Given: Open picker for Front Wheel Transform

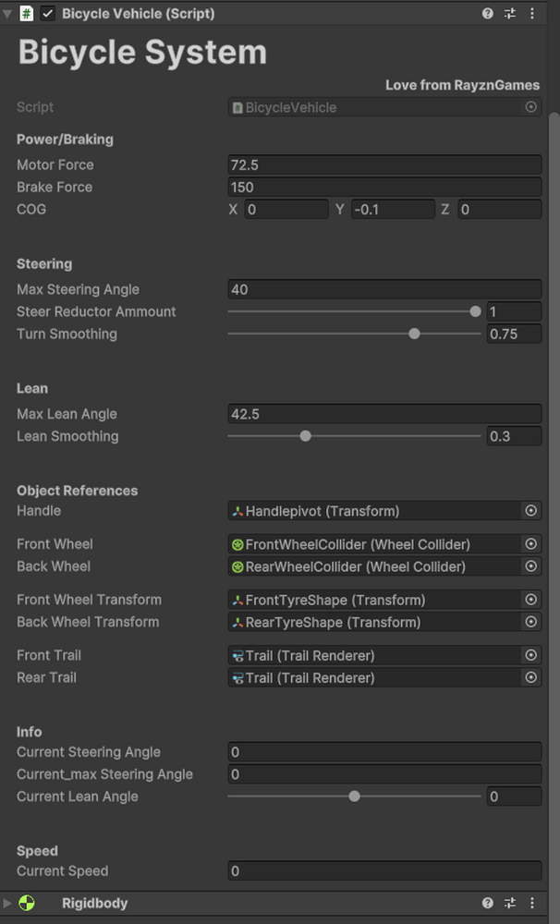Looking at the screenshot, I should pyautogui.click(x=531, y=600).
